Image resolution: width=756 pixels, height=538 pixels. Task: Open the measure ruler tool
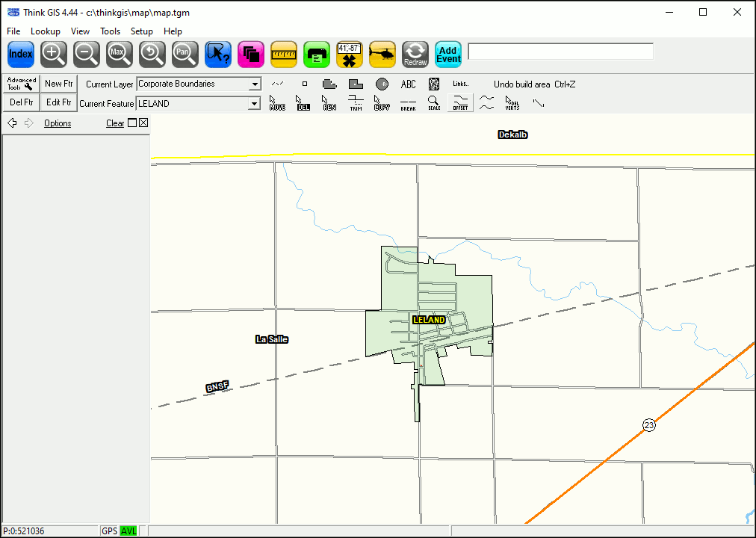click(284, 55)
